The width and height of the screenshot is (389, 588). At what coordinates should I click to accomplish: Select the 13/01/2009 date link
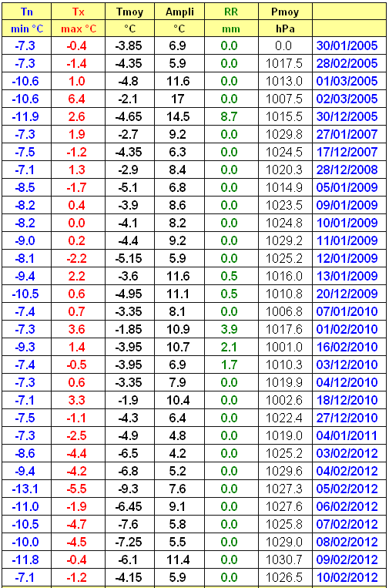tap(347, 276)
